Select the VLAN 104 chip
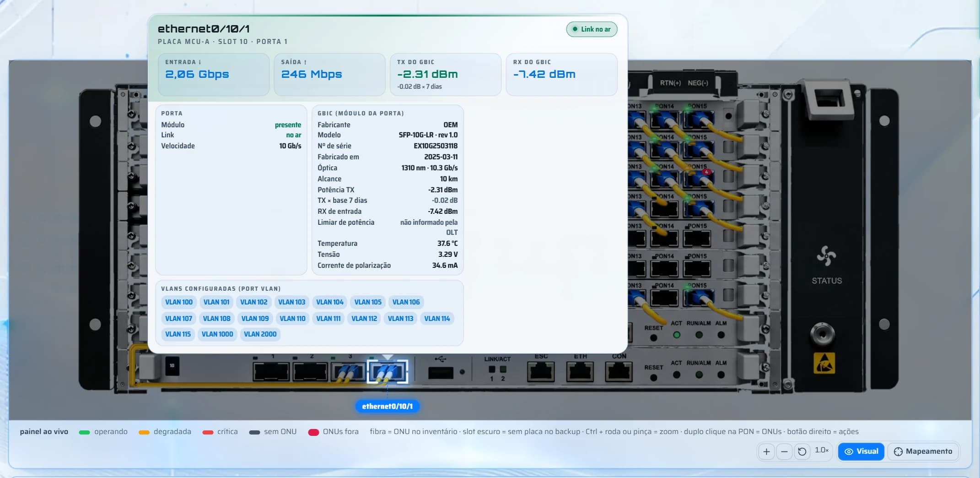 tap(330, 302)
